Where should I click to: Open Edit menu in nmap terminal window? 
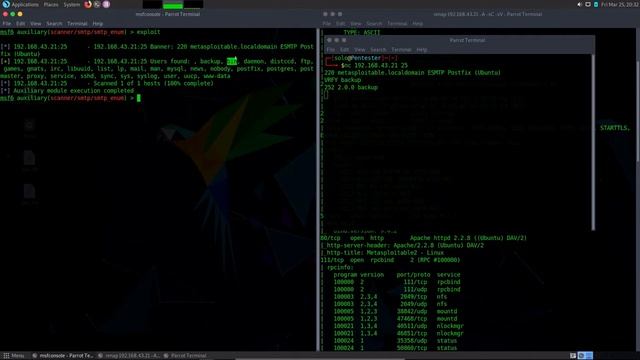click(341, 24)
